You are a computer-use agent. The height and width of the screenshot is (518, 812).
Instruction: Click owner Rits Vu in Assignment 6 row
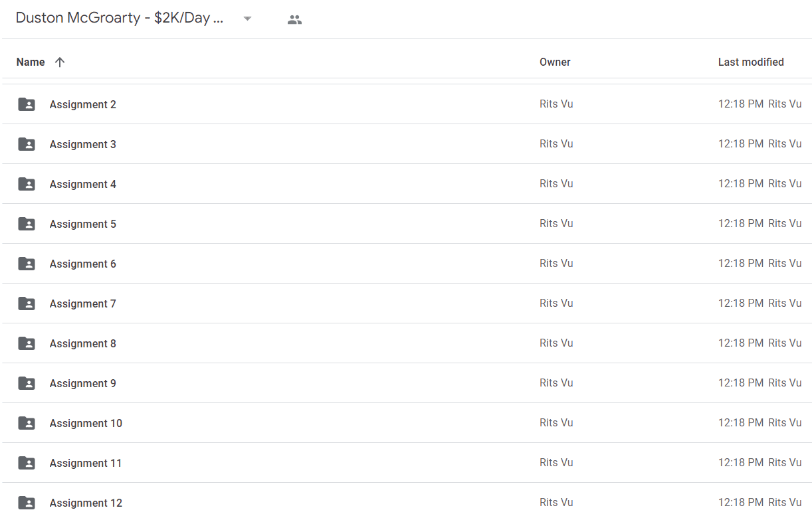point(556,263)
